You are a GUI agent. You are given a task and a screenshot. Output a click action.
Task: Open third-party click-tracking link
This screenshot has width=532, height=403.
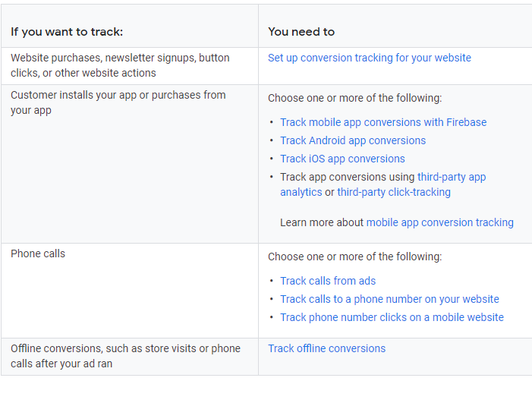[x=394, y=192]
